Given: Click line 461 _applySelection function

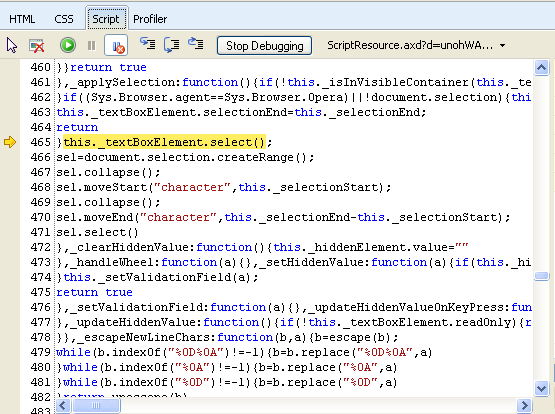Looking at the screenshot, I should pyautogui.click(x=294, y=82).
